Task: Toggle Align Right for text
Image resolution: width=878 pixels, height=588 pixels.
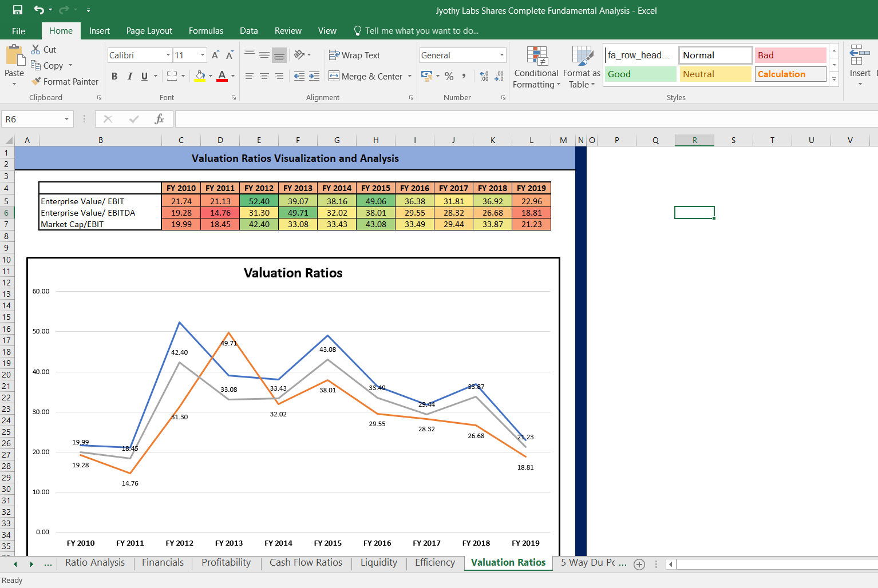Action: (x=279, y=76)
